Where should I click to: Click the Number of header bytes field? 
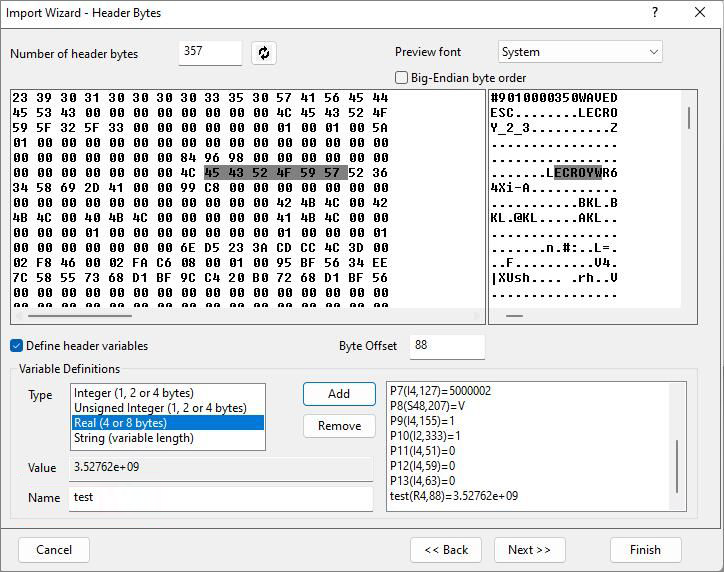click(x=210, y=53)
